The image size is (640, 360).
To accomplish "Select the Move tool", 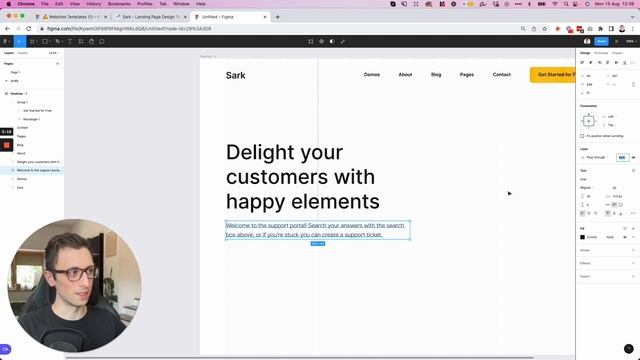I will [19, 41].
